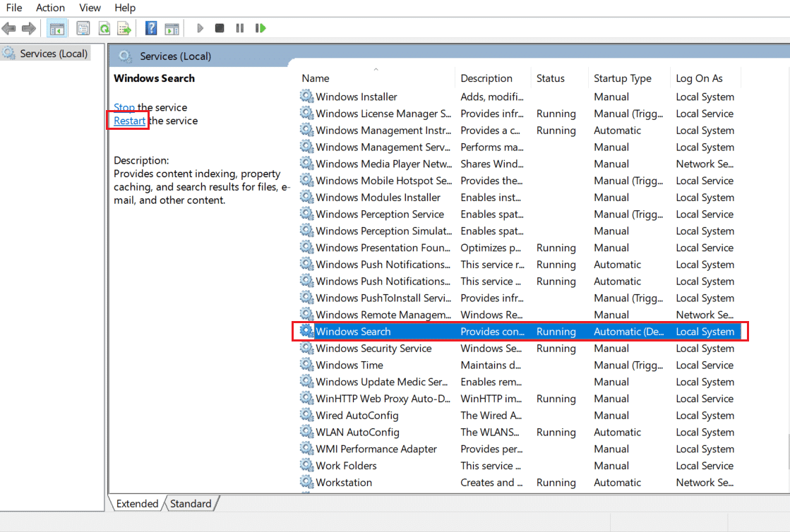790x532 pixels.
Task: Click 'The Wired A...' description cell
Action: 491,416
